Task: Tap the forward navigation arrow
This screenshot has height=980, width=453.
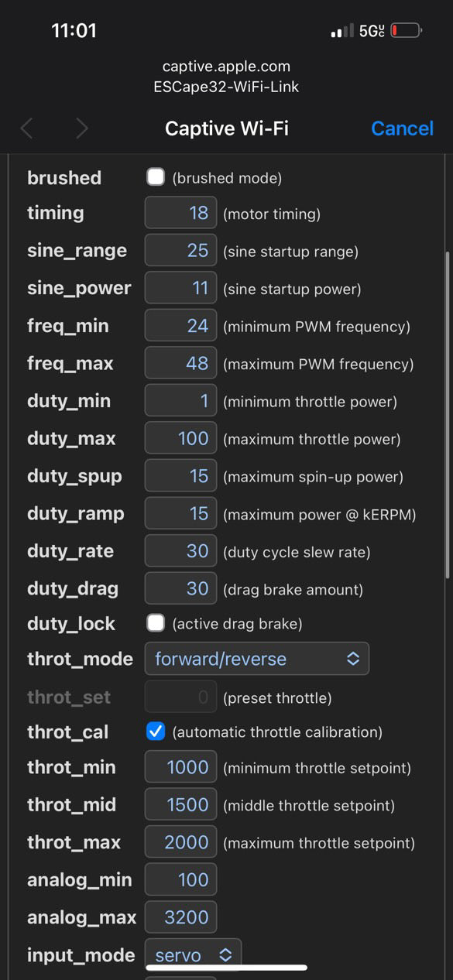Action: (81, 128)
